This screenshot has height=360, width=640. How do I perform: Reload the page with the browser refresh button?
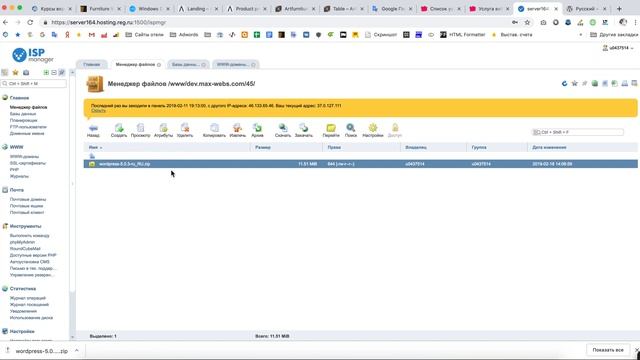pos(30,22)
